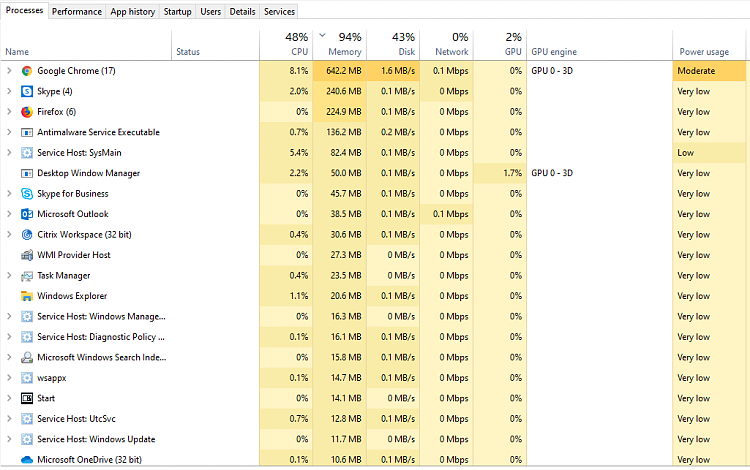The width and height of the screenshot is (750, 470).
Task: Switch to the Services tab
Action: (x=279, y=11)
